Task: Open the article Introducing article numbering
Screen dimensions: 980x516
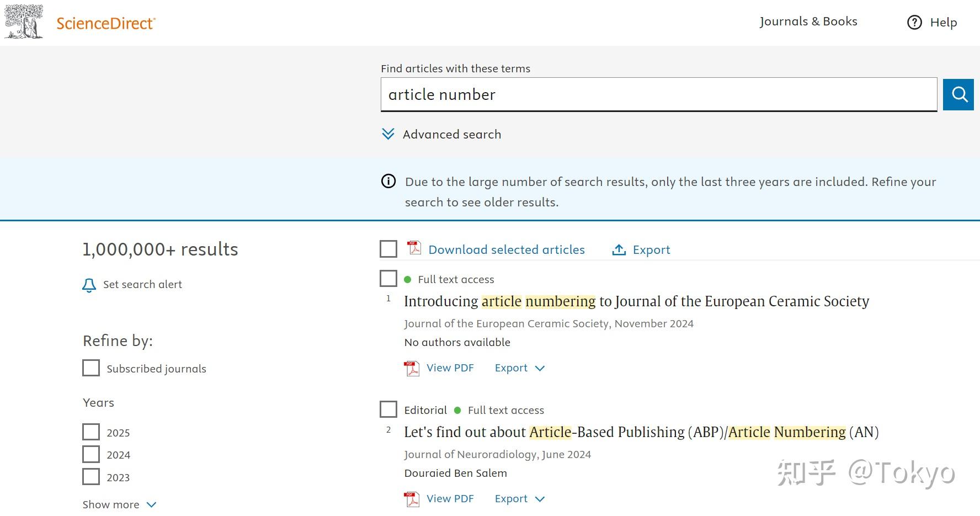Action: pos(637,301)
